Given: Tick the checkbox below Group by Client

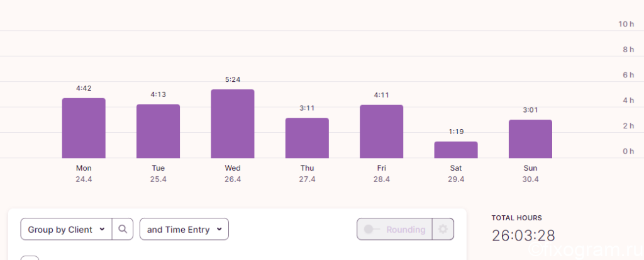Looking at the screenshot, I should click(30, 258).
